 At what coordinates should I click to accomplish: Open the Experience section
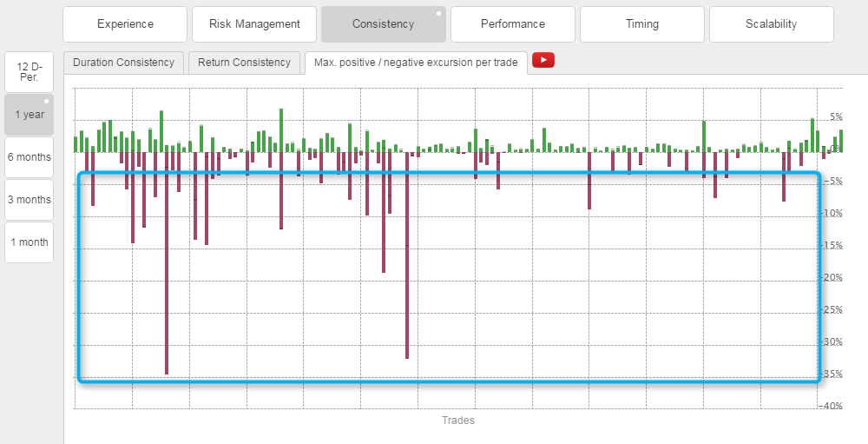(125, 24)
